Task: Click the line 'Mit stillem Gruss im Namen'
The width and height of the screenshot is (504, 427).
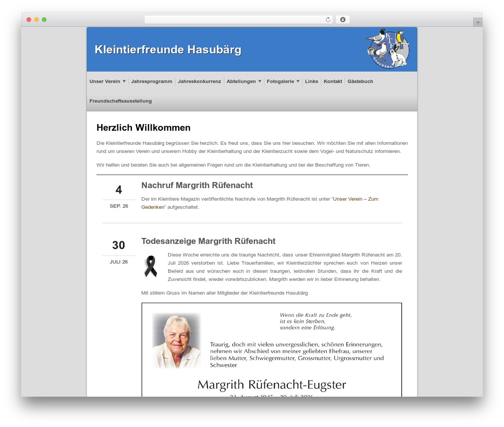Action: (224, 293)
